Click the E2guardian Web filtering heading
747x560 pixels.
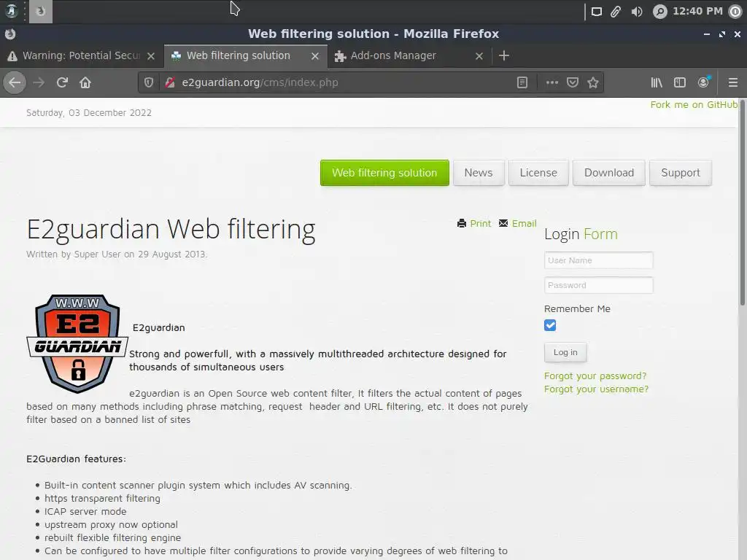tap(171, 230)
